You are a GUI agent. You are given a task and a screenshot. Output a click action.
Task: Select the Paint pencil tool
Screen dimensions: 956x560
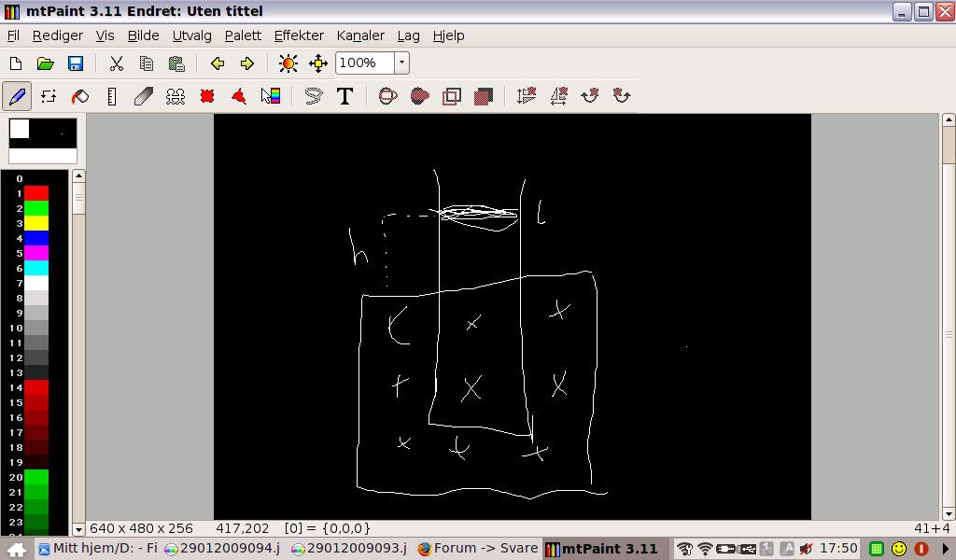pos(17,96)
